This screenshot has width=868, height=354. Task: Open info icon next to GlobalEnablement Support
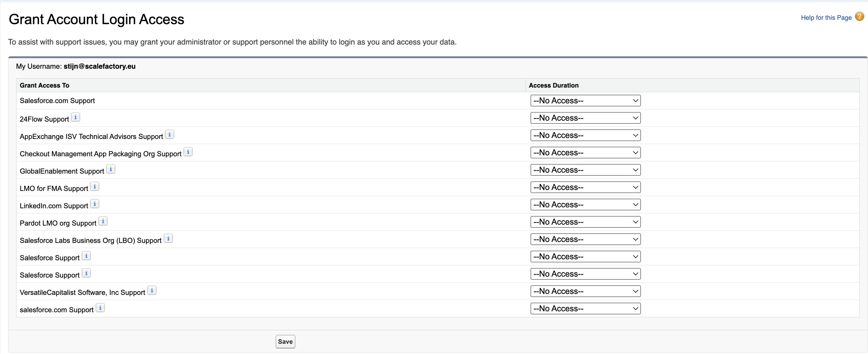[x=110, y=169]
